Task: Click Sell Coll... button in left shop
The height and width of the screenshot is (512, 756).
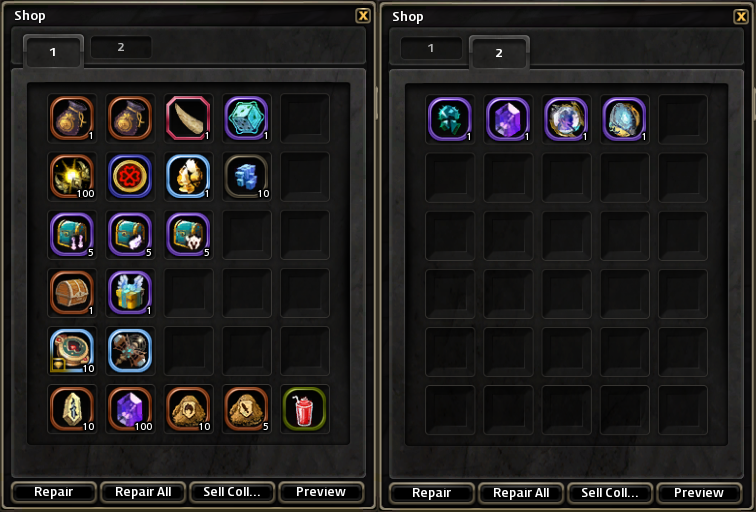Action: [x=232, y=492]
